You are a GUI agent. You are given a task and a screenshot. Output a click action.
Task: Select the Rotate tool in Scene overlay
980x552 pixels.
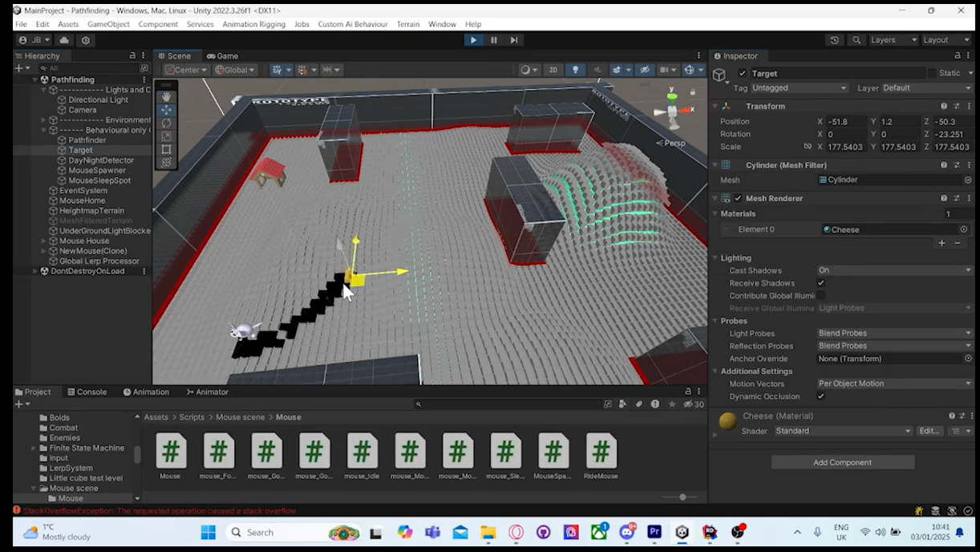click(166, 123)
